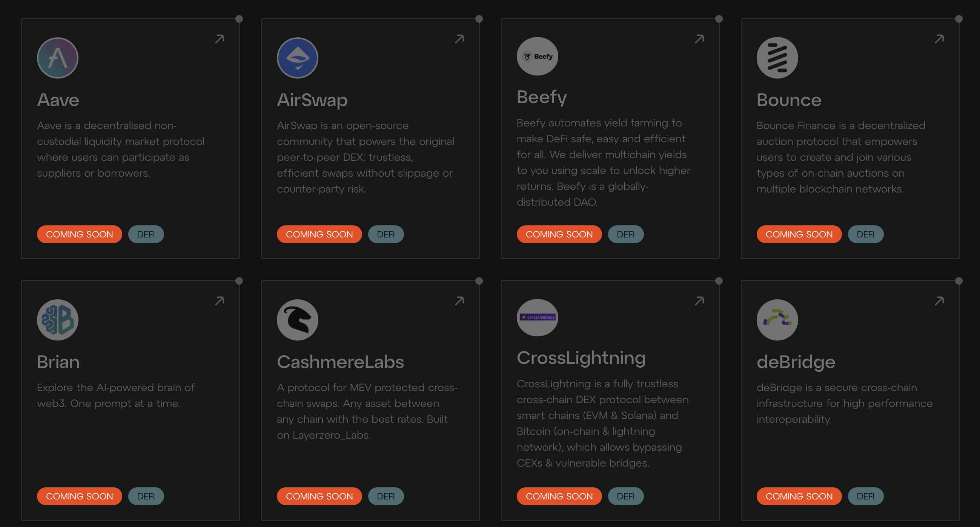Click the Beefy logo icon
This screenshot has width=980, height=527.
pyautogui.click(x=537, y=56)
